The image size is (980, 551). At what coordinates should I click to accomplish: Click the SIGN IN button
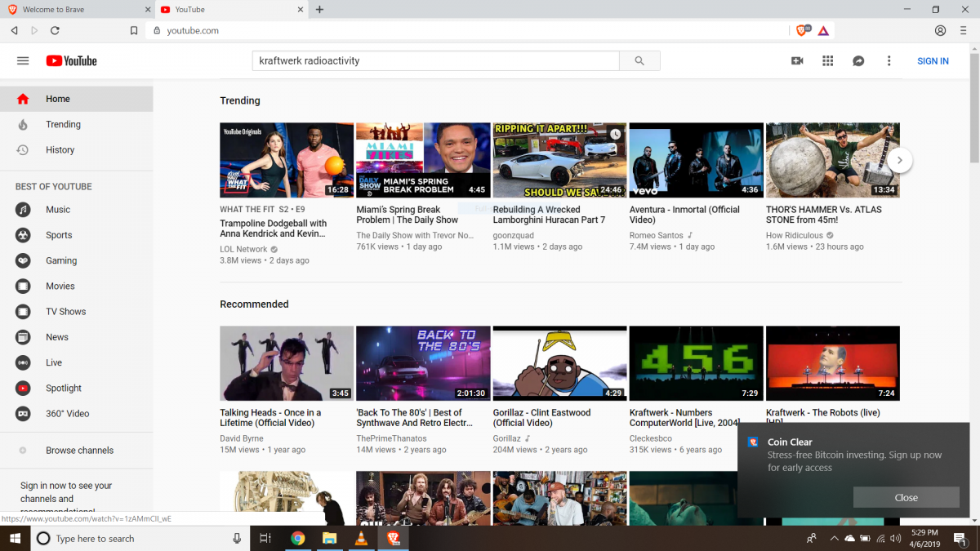pos(933,61)
